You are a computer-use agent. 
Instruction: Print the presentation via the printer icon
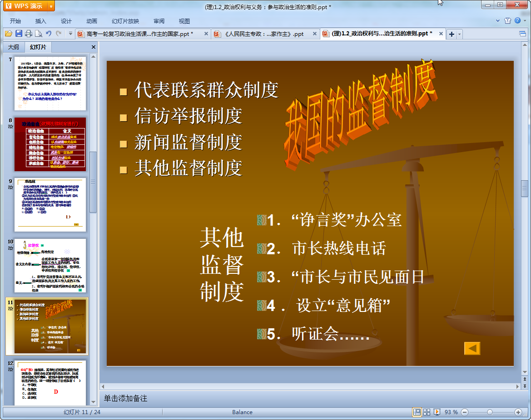pyautogui.click(x=29, y=34)
